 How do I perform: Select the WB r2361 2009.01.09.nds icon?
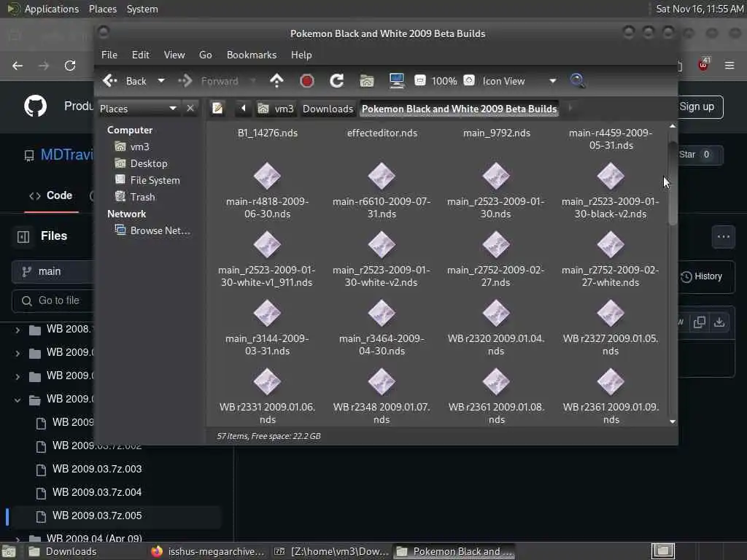coord(611,381)
